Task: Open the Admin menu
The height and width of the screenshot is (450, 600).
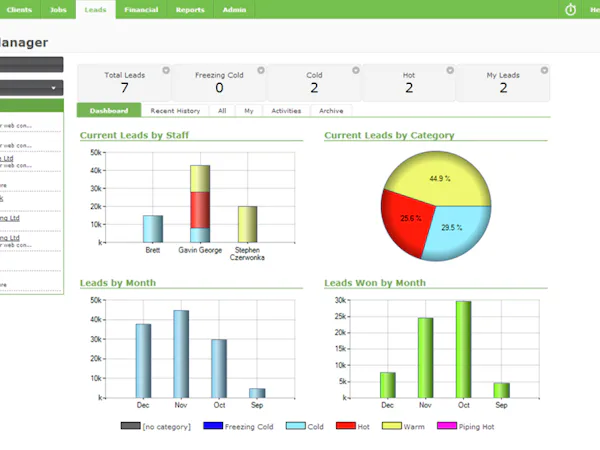Action: [234, 10]
